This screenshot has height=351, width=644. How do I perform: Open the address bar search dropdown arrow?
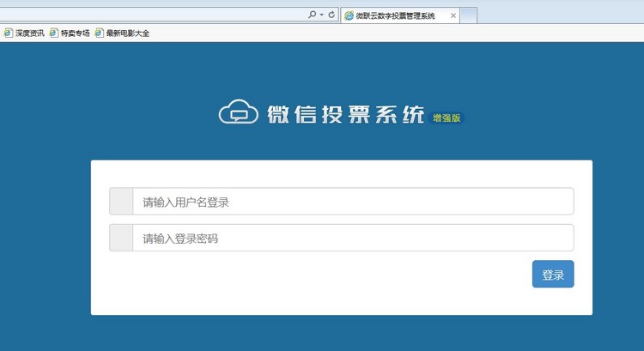click(322, 15)
